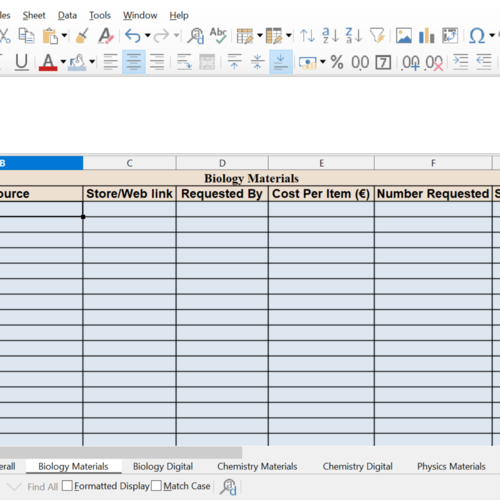500x500 pixels.
Task: Click the Clear Direct Formatting icon
Action: 106,35
